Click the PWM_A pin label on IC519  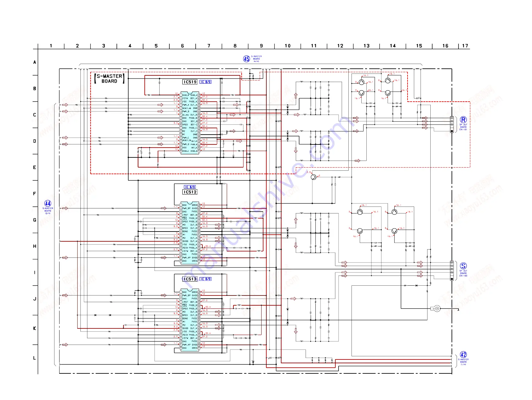(x=186, y=105)
